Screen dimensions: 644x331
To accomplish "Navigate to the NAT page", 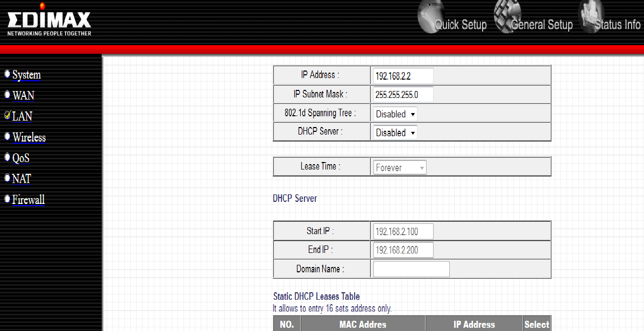I will [x=22, y=179].
